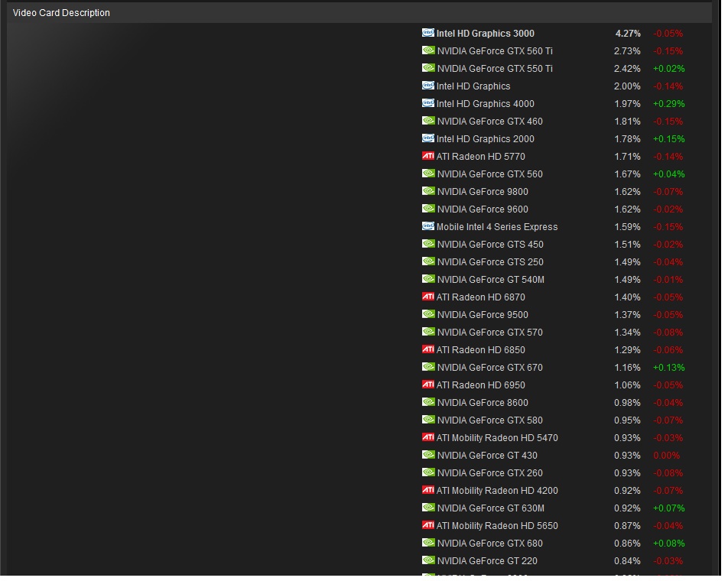Select the Intel HD Graphics 3000 entry

tap(485, 34)
